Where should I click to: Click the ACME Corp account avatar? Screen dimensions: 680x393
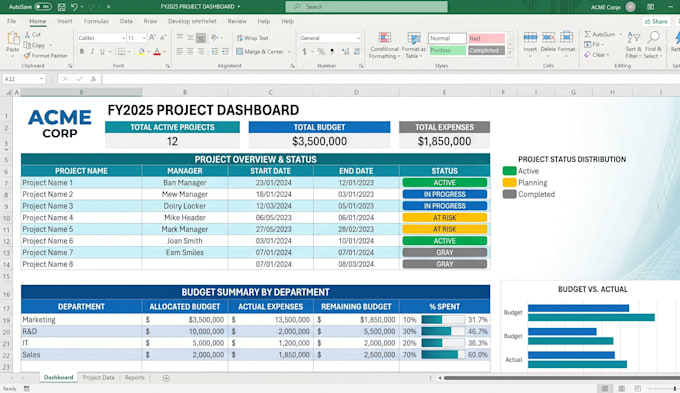tap(631, 7)
